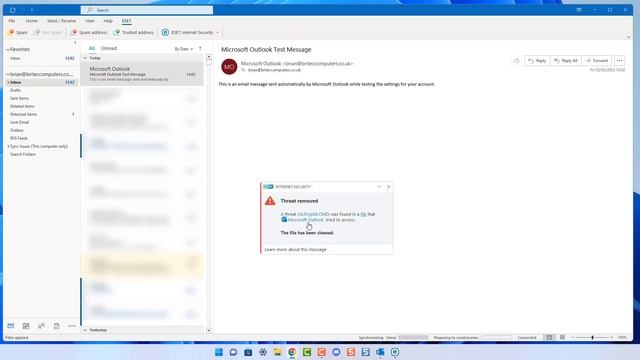Open the Chat app on taskbar
The image size is (640, 360).
click(233, 352)
